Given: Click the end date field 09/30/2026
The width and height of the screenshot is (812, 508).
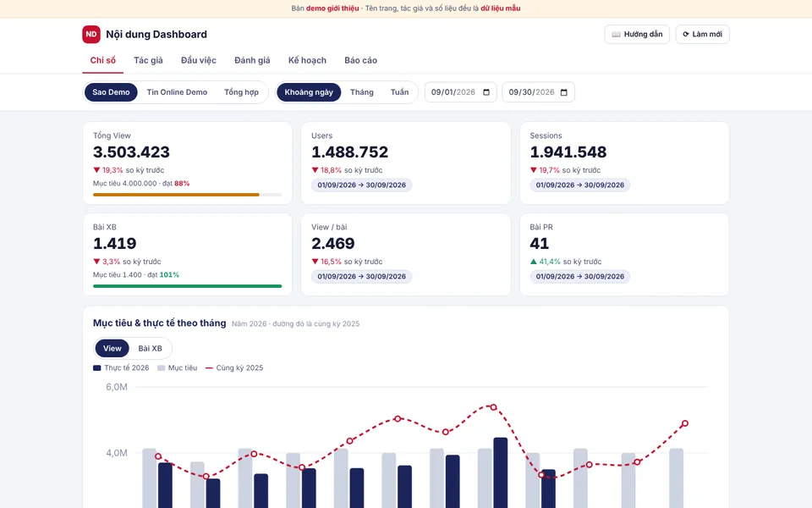Looking at the screenshot, I should pos(538,92).
